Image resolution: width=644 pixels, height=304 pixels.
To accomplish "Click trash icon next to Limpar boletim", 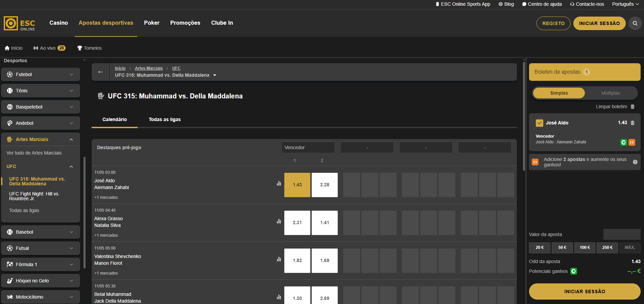I will (633, 107).
